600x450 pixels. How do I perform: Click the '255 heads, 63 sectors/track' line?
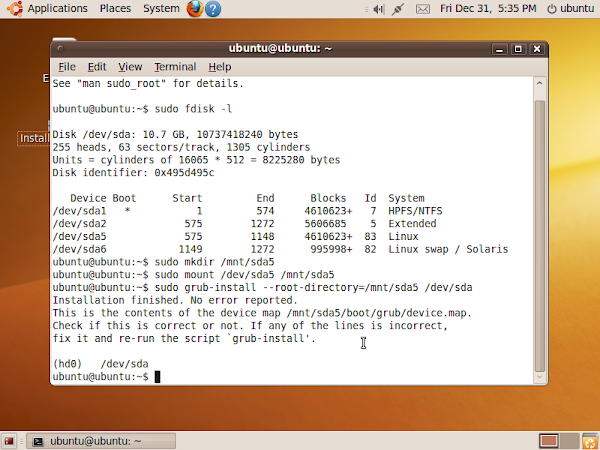[x=181, y=147]
